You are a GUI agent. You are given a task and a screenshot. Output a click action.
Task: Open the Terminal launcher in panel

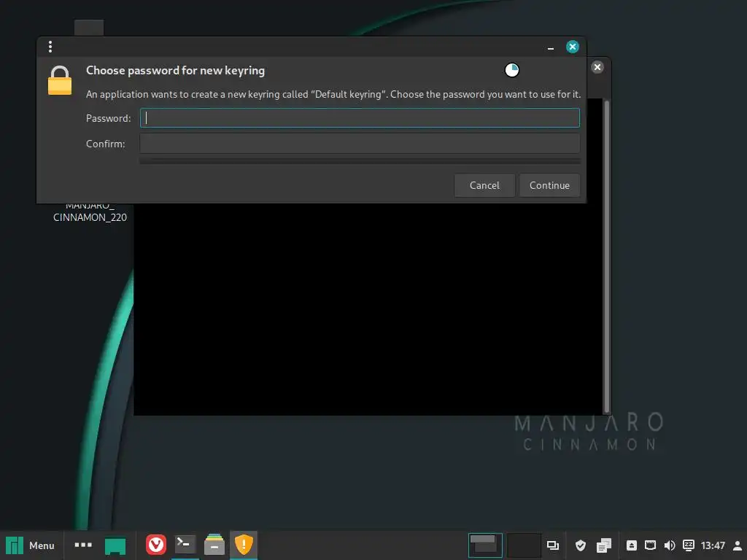click(185, 544)
